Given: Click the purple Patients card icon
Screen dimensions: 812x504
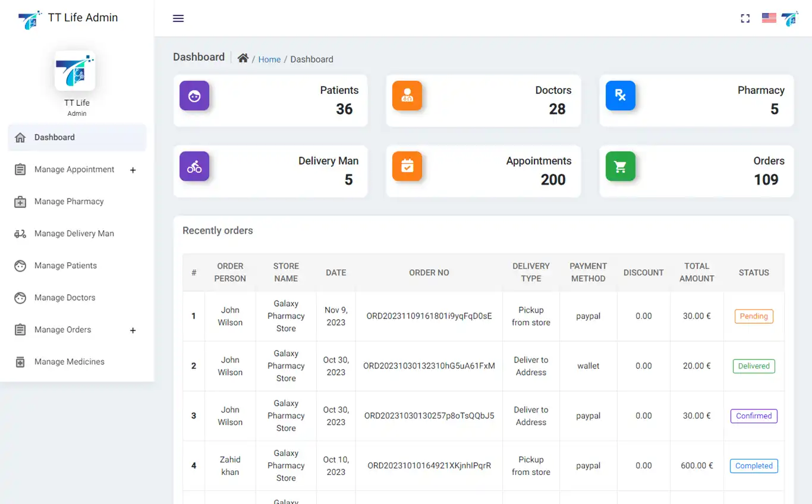Looking at the screenshot, I should coord(194,96).
